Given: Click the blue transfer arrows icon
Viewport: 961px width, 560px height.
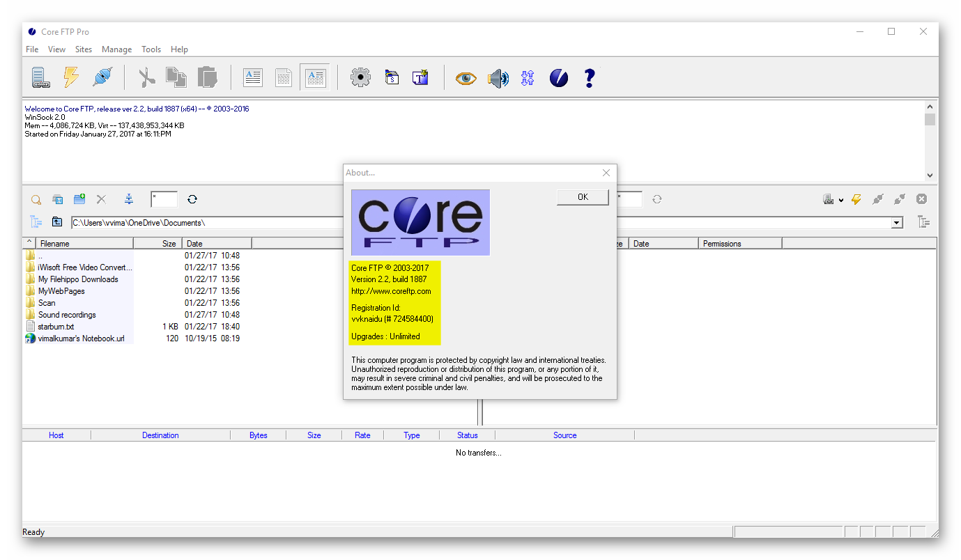Looking at the screenshot, I should (528, 78).
